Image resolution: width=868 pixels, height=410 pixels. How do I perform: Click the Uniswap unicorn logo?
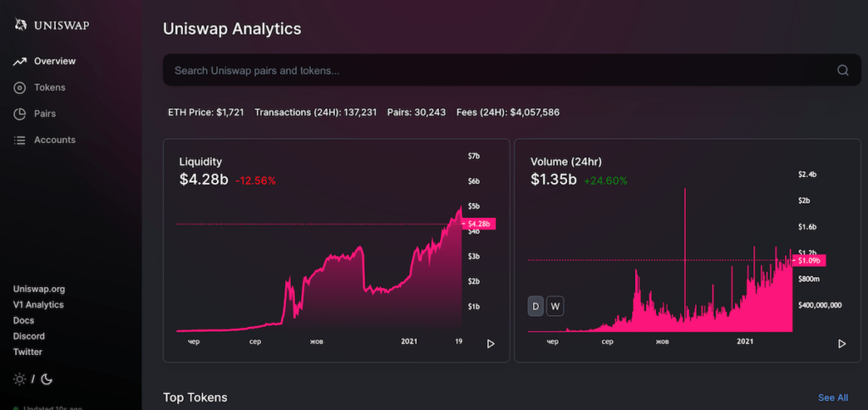click(x=20, y=25)
